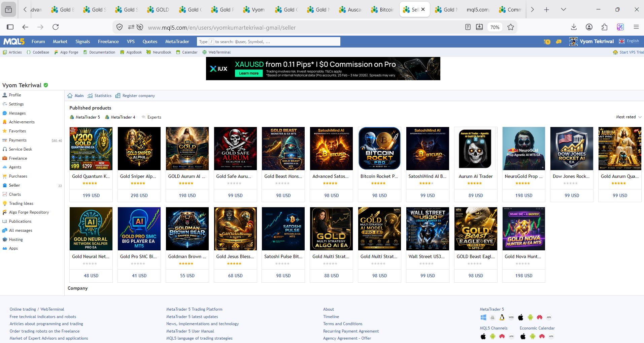Close the active Seller browser tab
644x343 pixels.
[x=423, y=9]
